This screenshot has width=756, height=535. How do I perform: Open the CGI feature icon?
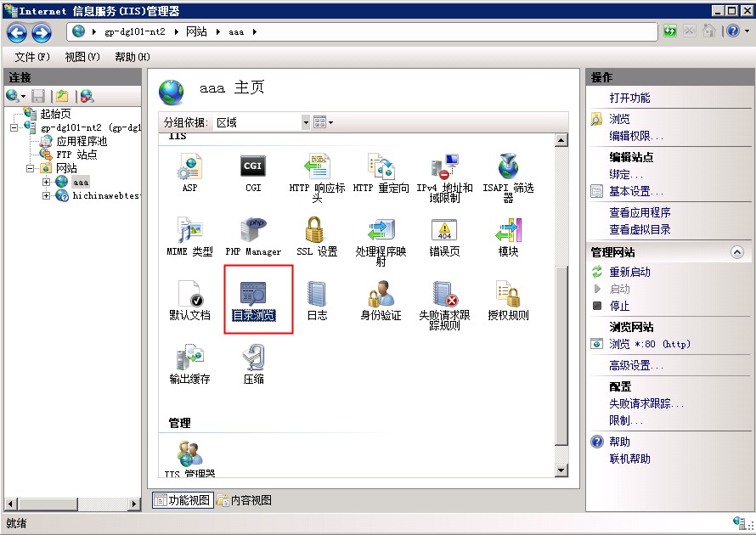[253, 166]
